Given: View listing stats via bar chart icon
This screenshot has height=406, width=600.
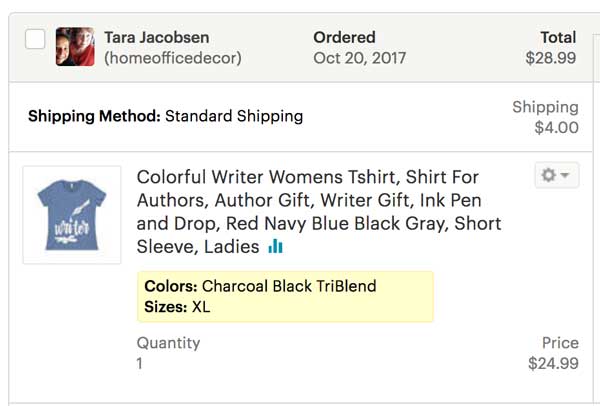Looking at the screenshot, I should point(276,246).
